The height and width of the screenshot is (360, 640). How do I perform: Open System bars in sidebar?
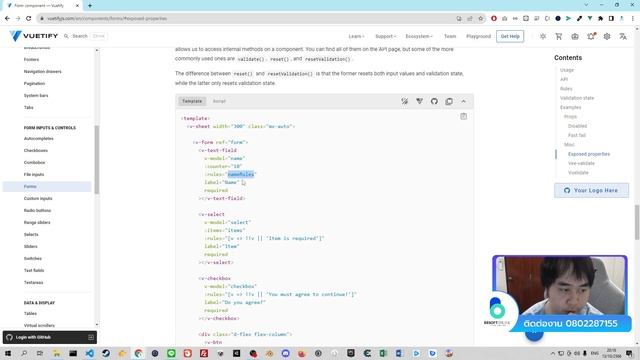36,96
